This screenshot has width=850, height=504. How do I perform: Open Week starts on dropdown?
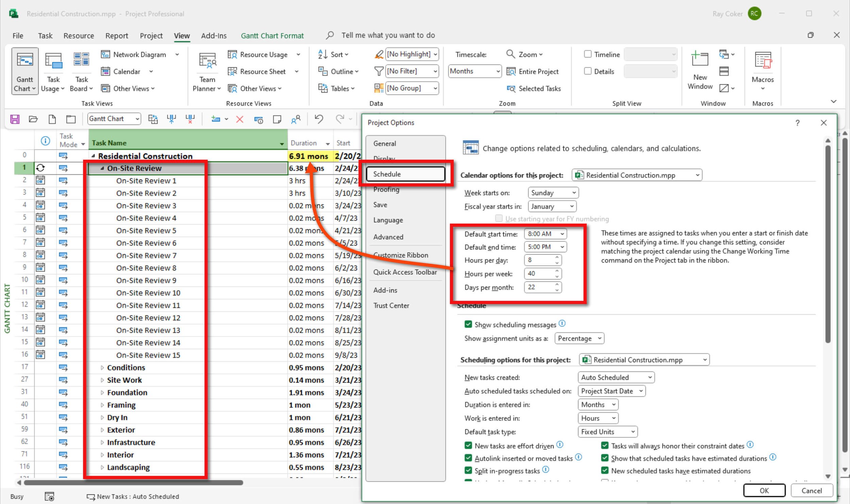point(553,193)
